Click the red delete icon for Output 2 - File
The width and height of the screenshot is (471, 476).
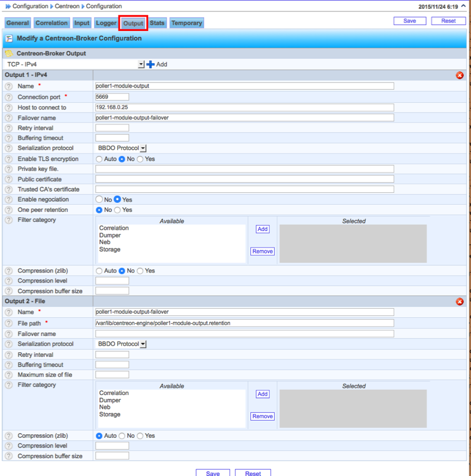460,302
